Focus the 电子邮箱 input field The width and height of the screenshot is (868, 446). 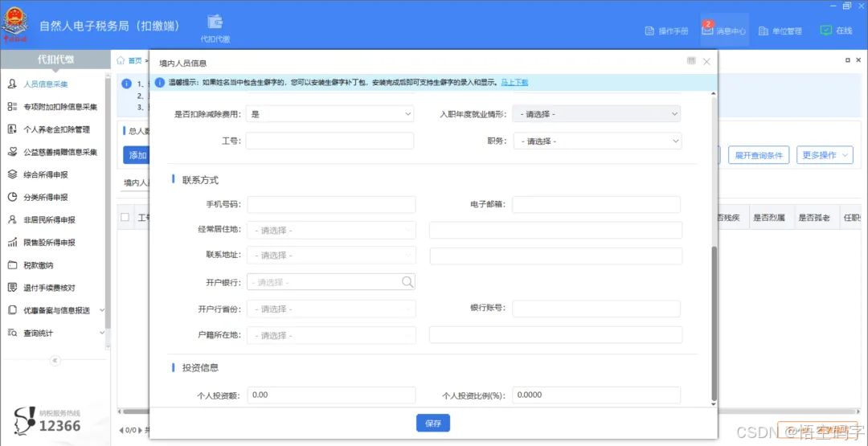596,205
